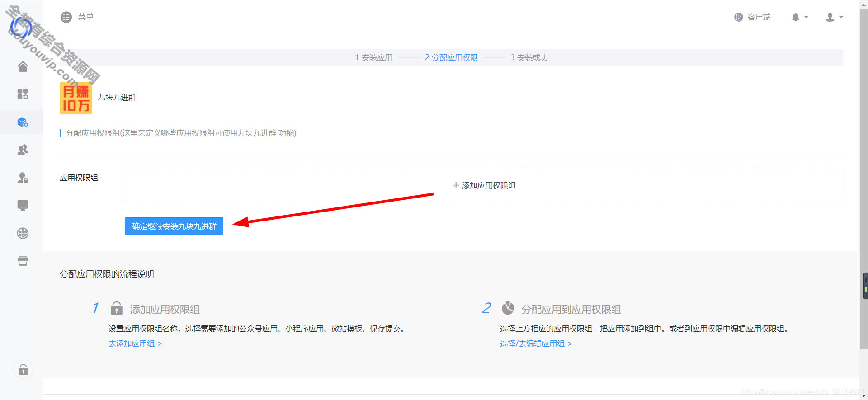Expand the user account dropdown
The image size is (868, 400).
pos(834,17)
